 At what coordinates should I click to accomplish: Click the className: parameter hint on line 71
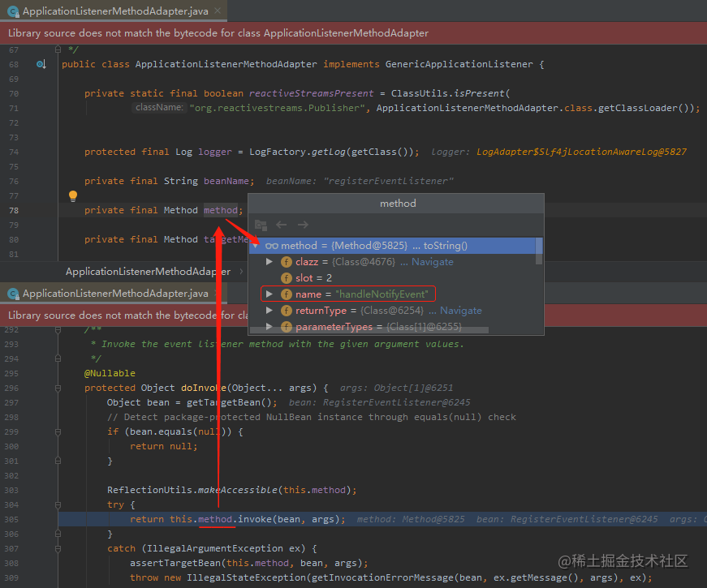tap(159, 107)
